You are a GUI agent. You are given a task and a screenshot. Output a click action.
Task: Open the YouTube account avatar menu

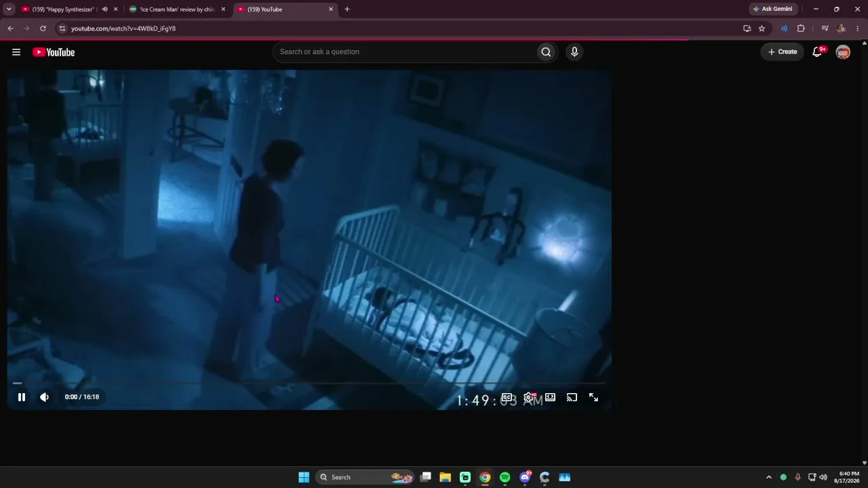843,52
